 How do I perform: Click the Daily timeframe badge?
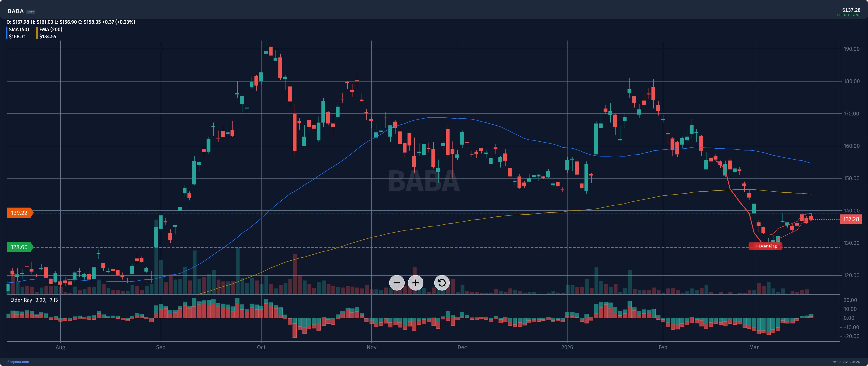coord(31,11)
